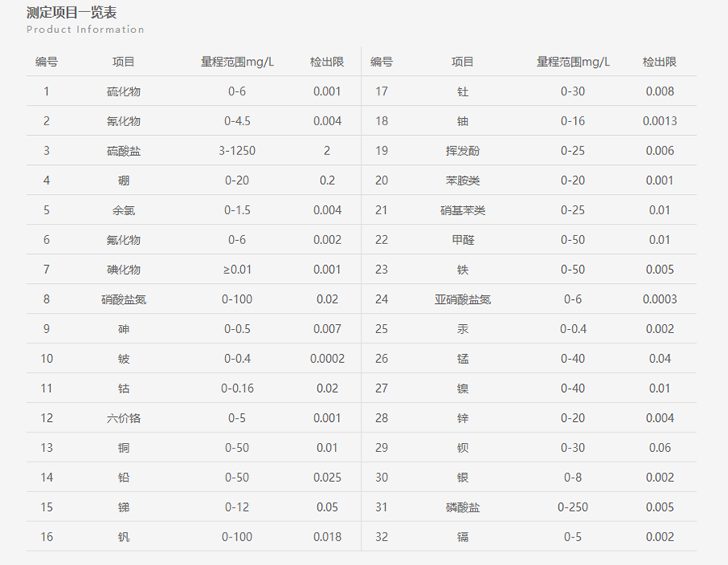Click the 0.025 detection limit
Image resolution: width=728 pixels, height=565 pixels.
tap(327, 478)
